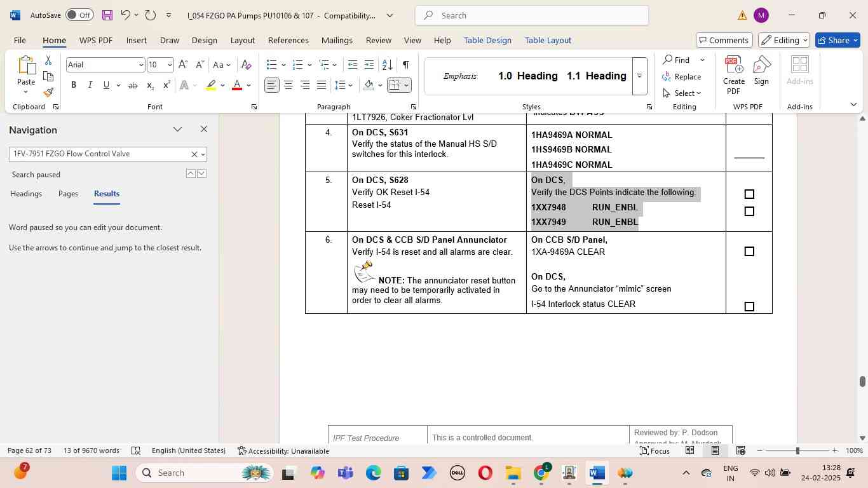
Task: Click the title bar Search box
Action: [532, 15]
